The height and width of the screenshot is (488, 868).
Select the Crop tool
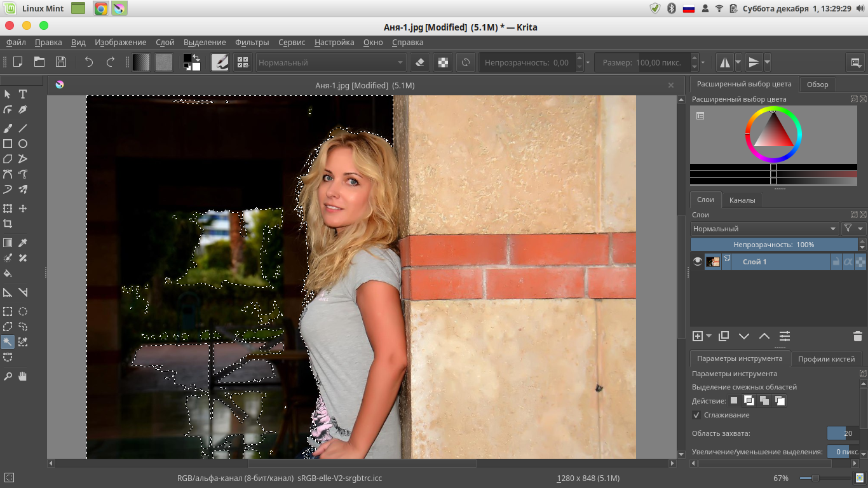coord(8,224)
